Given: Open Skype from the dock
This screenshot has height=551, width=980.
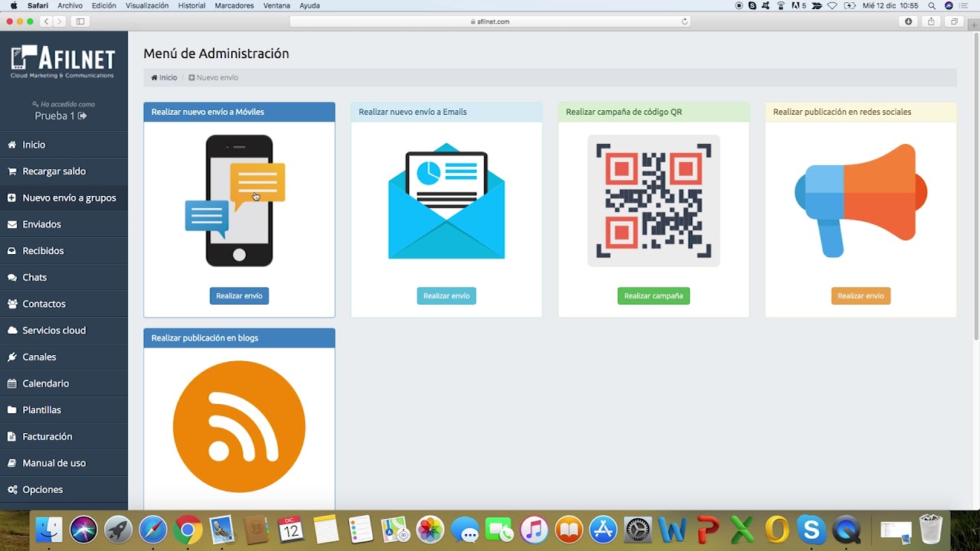Looking at the screenshot, I should point(811,530).
